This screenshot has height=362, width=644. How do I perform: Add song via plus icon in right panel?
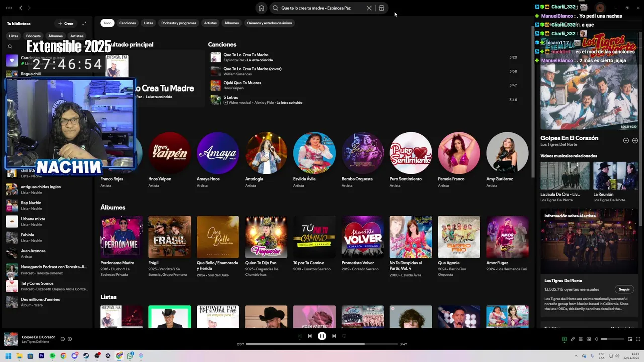click(x=635, y=140)
